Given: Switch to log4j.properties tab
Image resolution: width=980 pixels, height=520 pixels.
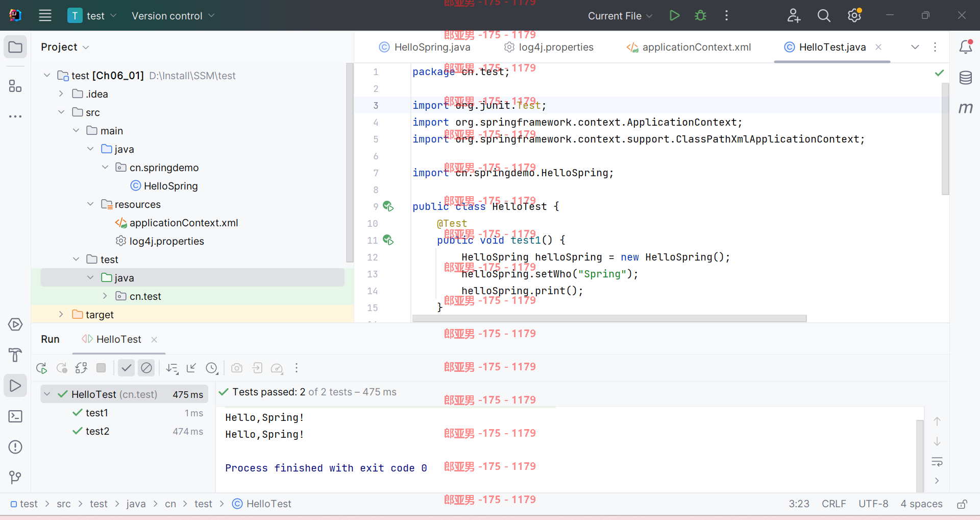Looking at the screenshot, I should tap(549, 47).
